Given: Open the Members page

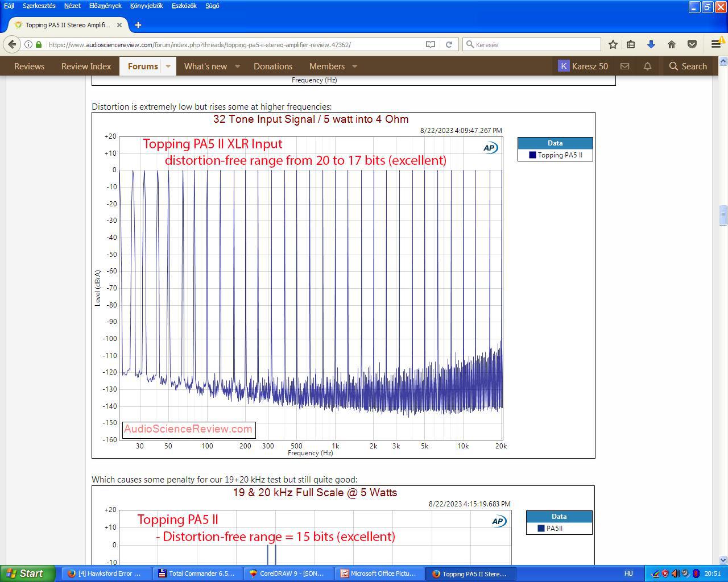Looking at the screenshot, I should tap(327, 66).
